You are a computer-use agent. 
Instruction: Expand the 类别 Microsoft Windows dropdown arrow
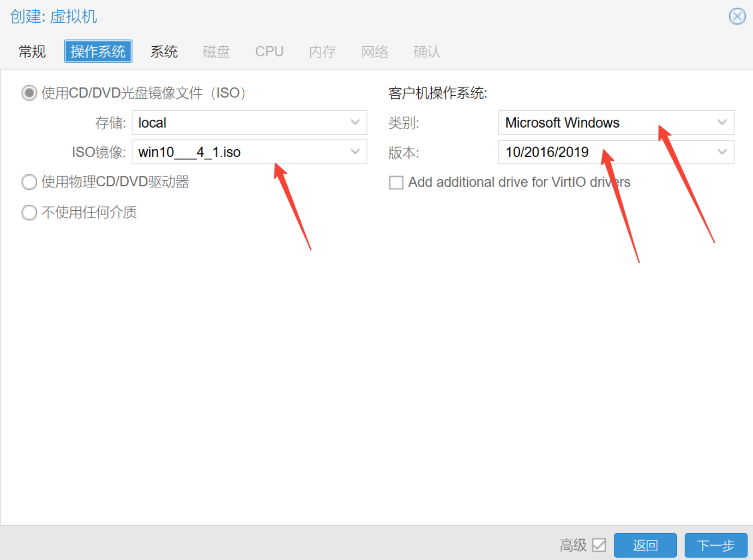721,122
